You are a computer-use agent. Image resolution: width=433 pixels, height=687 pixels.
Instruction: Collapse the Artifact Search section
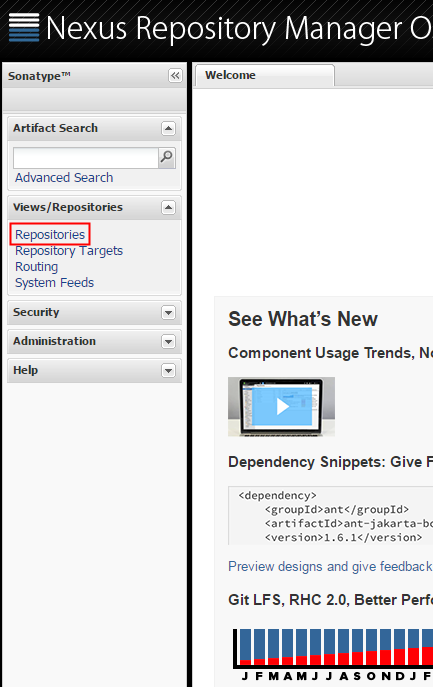point(168,128)
